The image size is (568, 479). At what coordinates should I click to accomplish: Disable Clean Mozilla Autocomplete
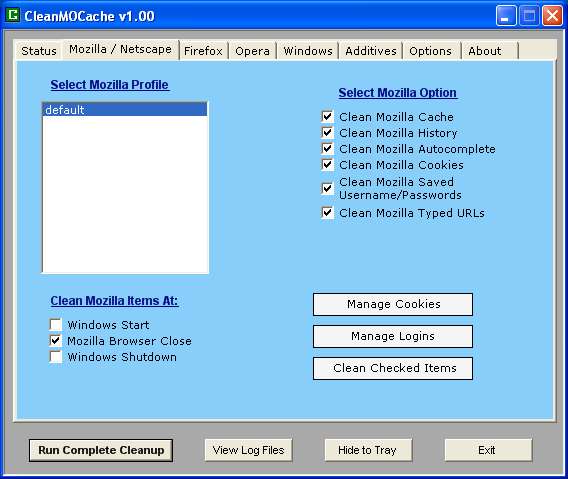pyautogui.click(x=327, y=149)
